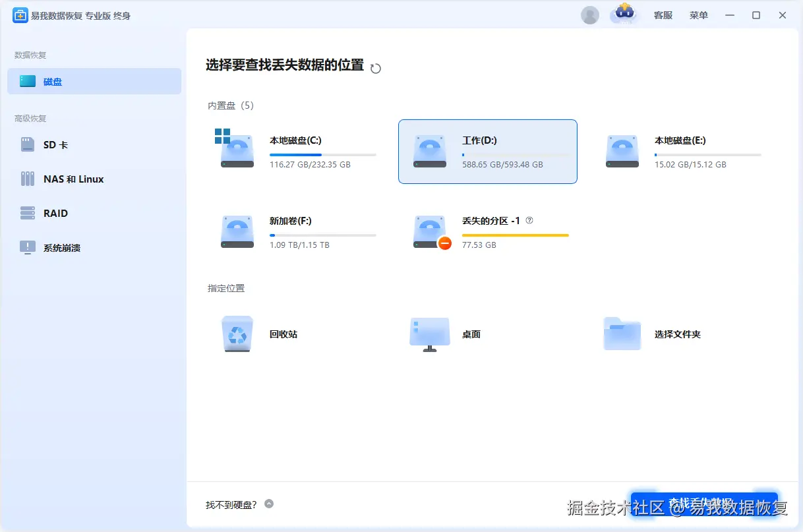803x532 pixels.
Task: Refresh the disk list
Action: pos(376,68)
